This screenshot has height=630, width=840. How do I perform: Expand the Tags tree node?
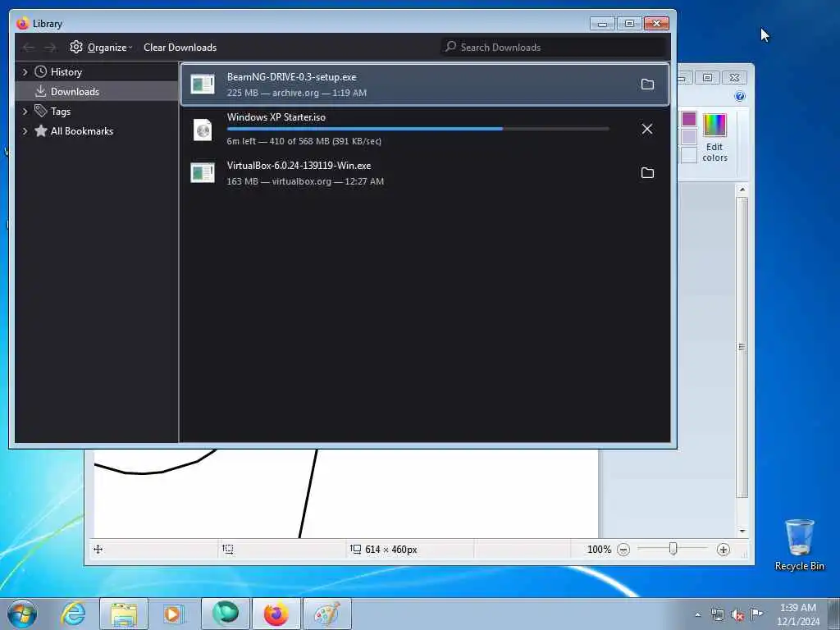[25, 112]
